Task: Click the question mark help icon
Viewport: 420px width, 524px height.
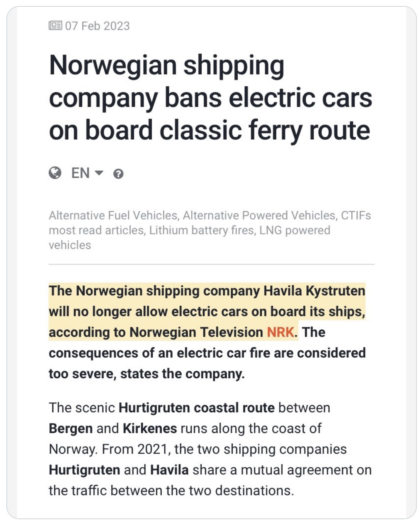Action: click(x=118, y=174)
